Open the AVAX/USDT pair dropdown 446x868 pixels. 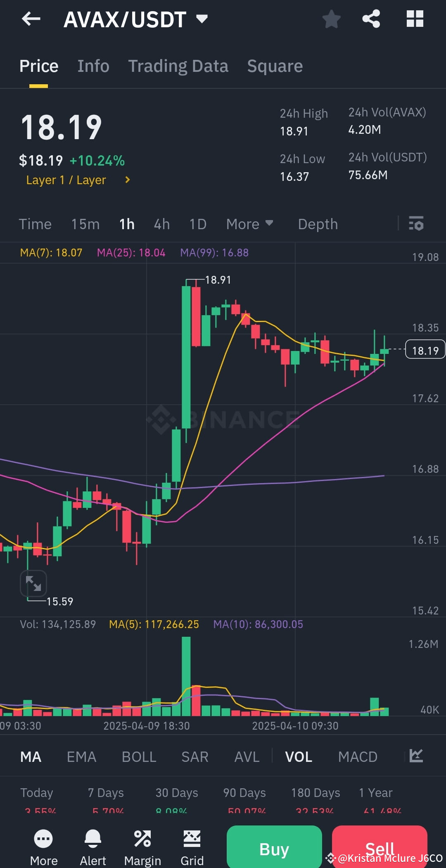202,19
